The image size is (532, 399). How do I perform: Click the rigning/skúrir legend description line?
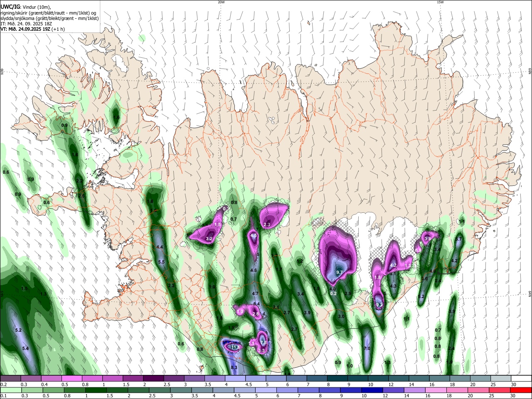point(48,12)
